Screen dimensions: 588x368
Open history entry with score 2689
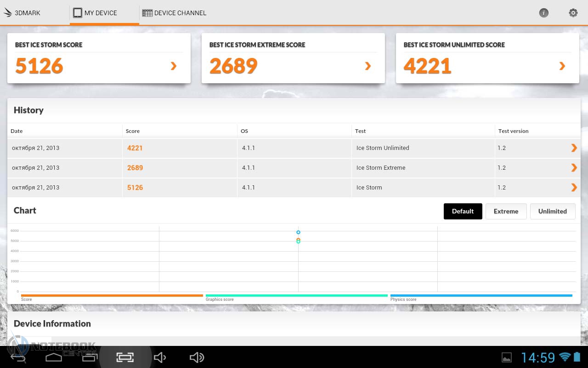point(574,167)
